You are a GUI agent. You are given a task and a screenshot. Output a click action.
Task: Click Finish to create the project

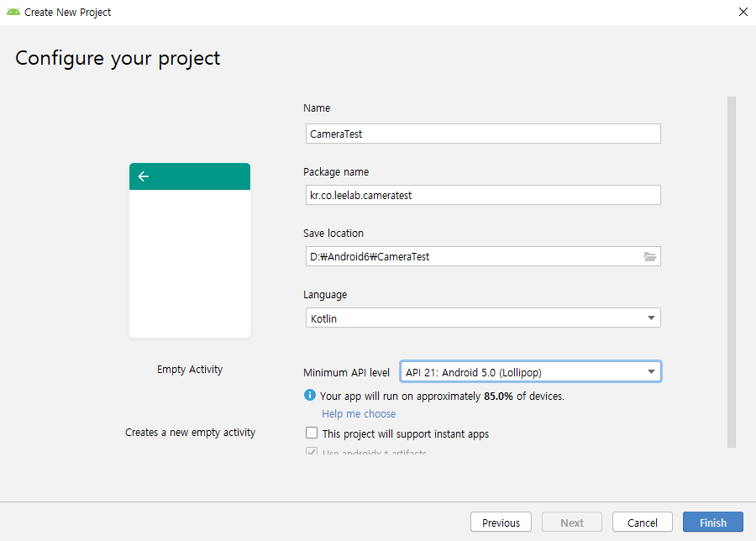tap(712, 523)
